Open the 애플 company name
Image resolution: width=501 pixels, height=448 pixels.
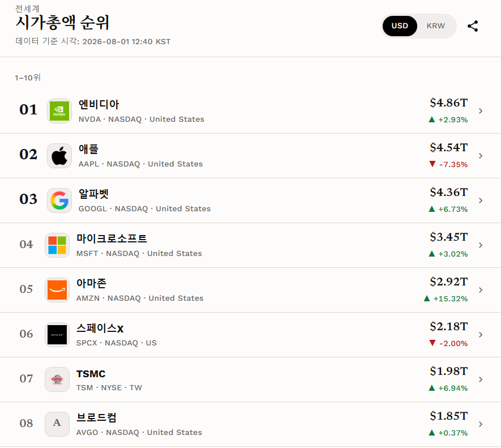(x=88, y=149)
